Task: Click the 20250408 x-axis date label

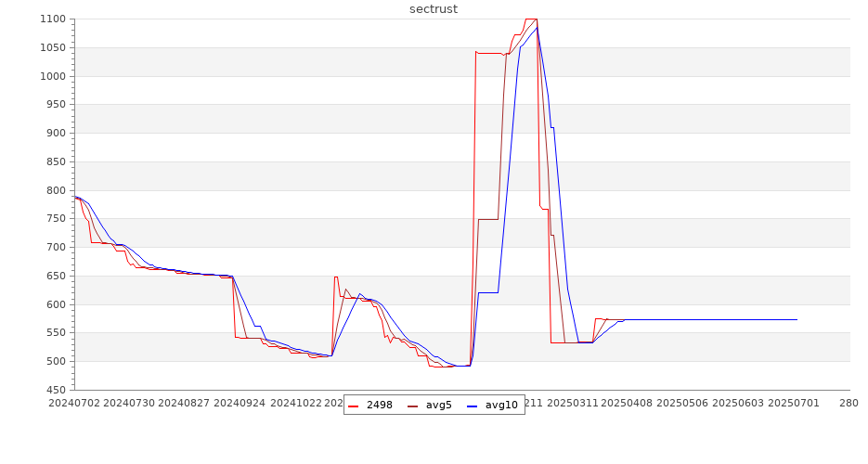Action: (627, 403)
